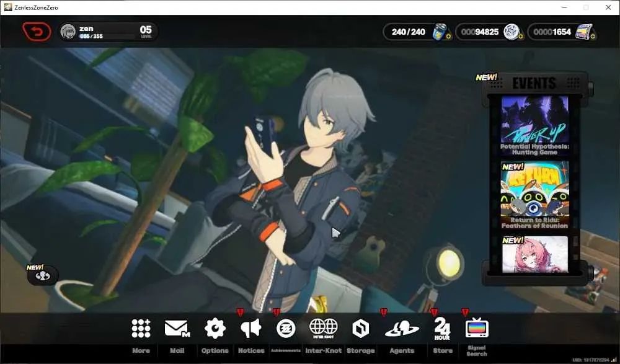The height and width of the screenshot is (364, 620).
Task: Open the Return to Ridu: Feathers of Reunion event
Action: pos(534,195)
